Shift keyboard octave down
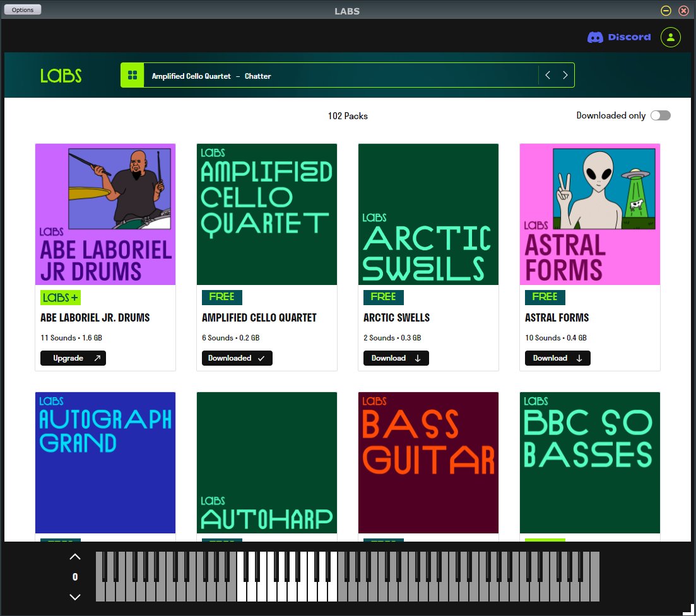Viewport: 696px width, 616px height. tap(75, 597)
